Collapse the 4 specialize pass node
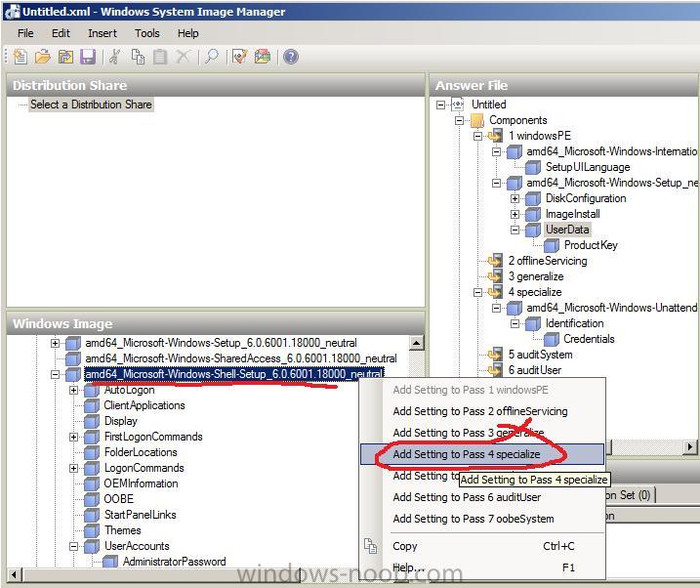 [x=477, y=292]
